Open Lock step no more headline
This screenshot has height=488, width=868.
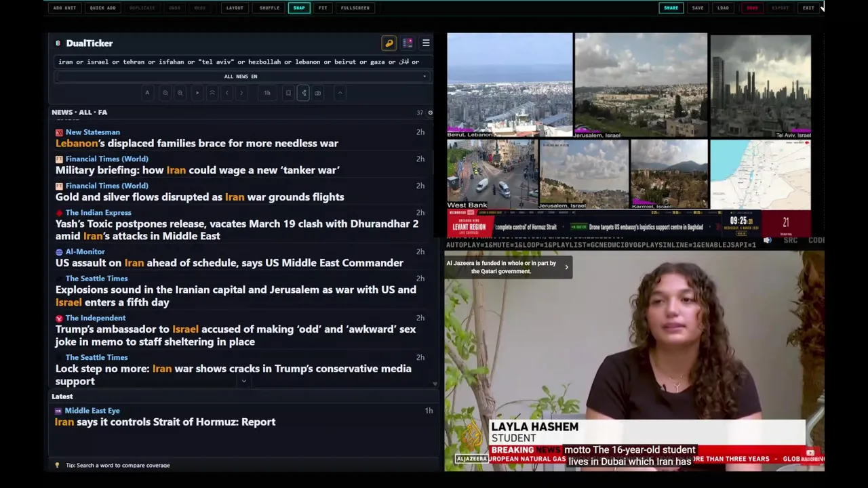pyautogui.click(x=233, y=375)
